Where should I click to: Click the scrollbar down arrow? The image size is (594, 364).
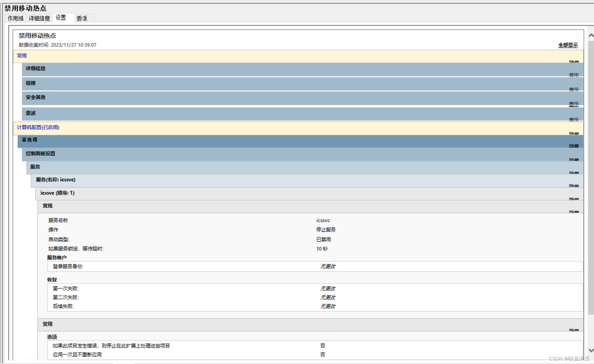pos(591,350)
